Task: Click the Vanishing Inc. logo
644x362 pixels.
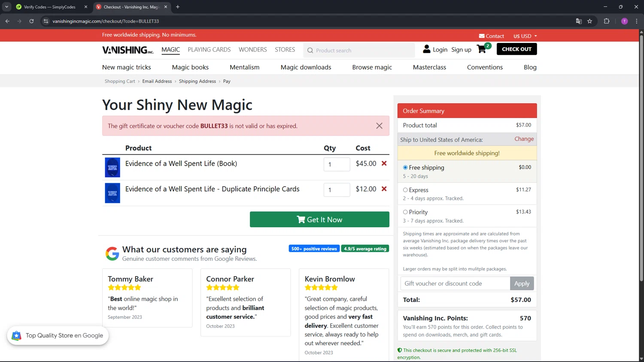Action: point(128,50)
